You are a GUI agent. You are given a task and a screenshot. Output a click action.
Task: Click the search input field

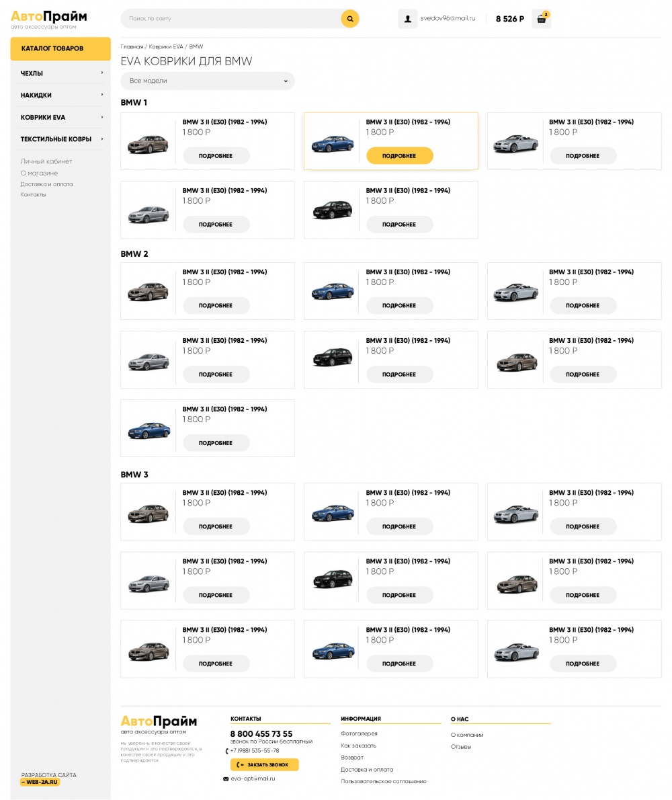pyautogui.click(x=230, y=19)
